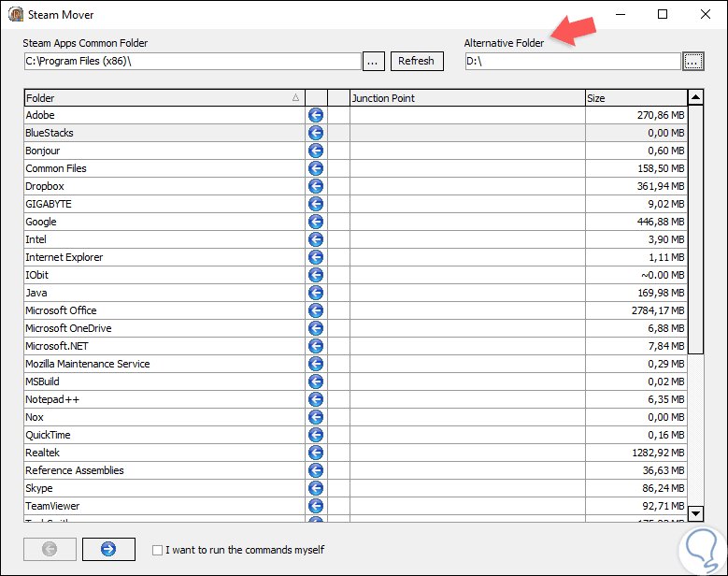Click the blue arrow icon in Microsoft OneDrive row
The height and width of the screenshot is (576, 728).
coord(316,328)
